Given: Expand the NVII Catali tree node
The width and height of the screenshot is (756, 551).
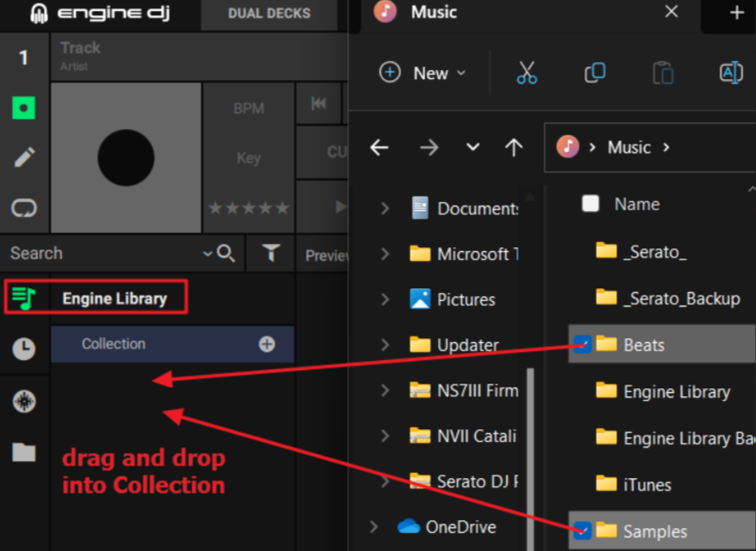Looking at the screenshot, I should (384, 436).
